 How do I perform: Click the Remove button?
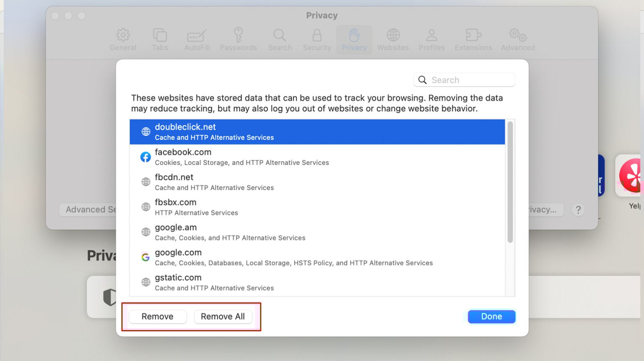pyautogui.click(x=157, y=316)
